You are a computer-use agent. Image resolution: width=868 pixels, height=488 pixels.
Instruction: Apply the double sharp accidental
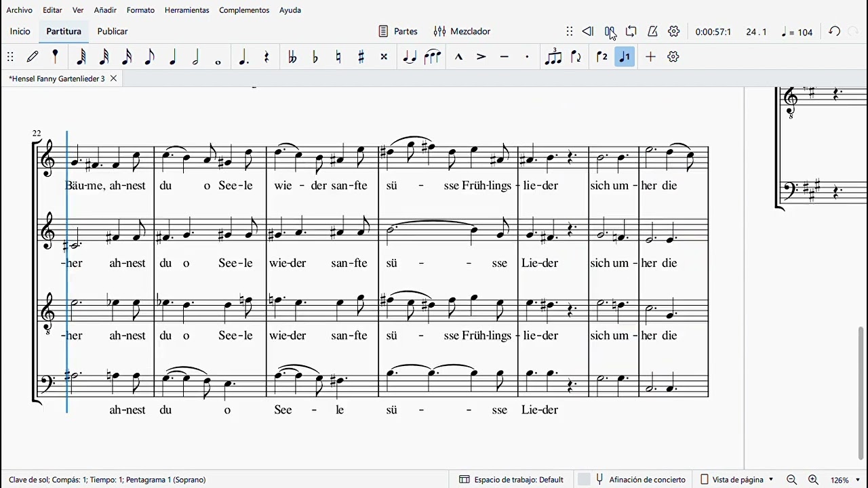pos(384,57)
